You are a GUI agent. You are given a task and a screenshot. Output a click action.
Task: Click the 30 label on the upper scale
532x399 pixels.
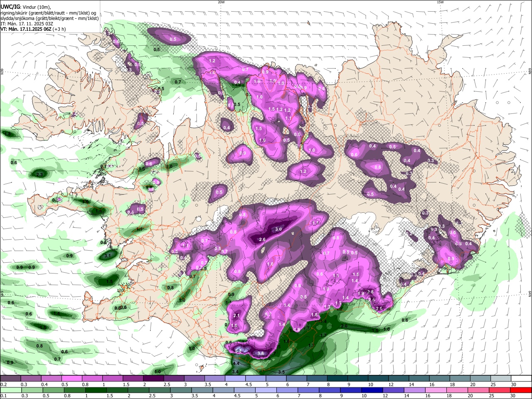click(x=513, y=384)
